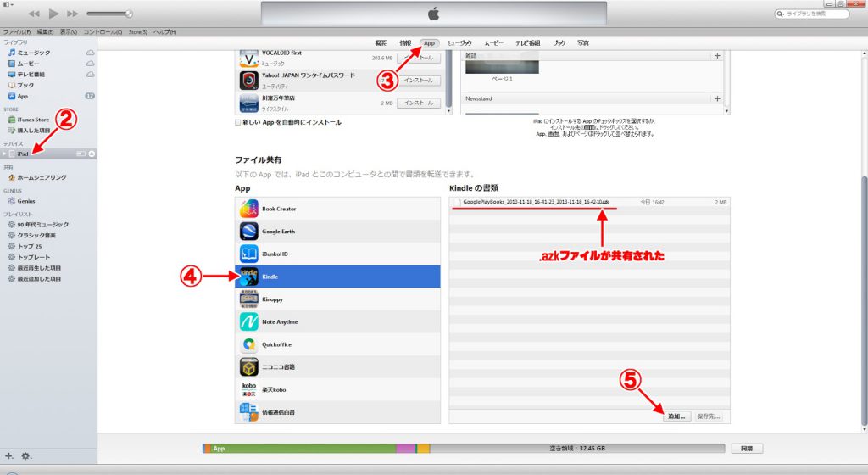Select the Book Creator app icon

(x=249, y=209)
